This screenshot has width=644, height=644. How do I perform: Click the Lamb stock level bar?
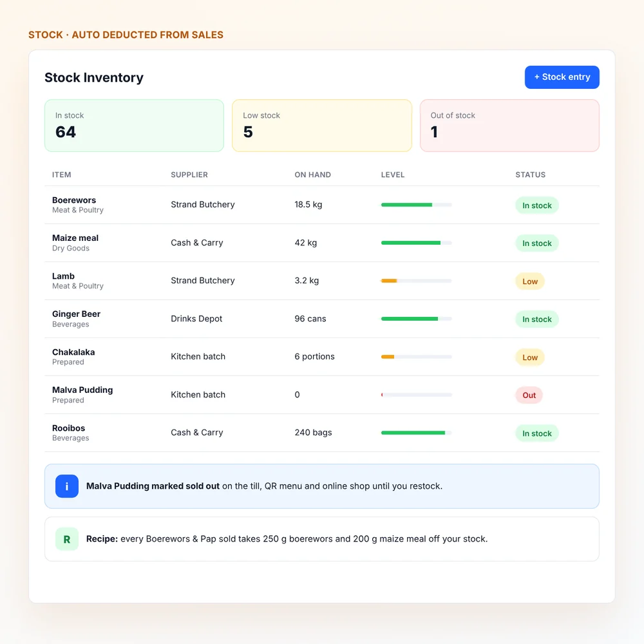pos(417,281)
